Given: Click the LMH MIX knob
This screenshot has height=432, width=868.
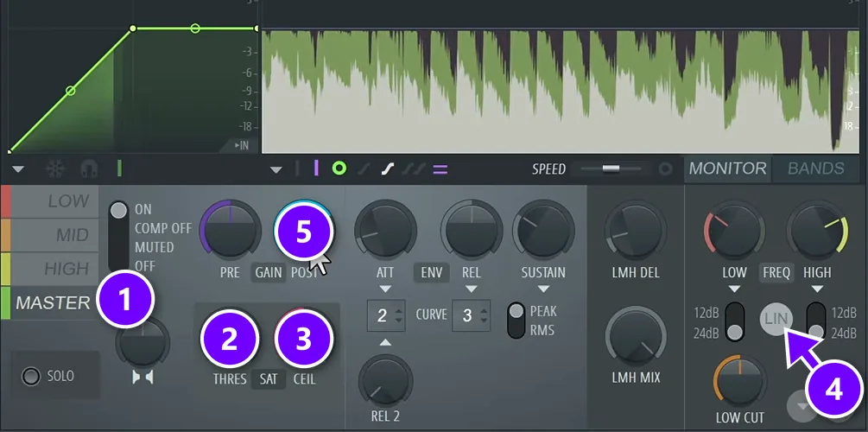Looking at the screenshot, I should [x=636, y=336].
